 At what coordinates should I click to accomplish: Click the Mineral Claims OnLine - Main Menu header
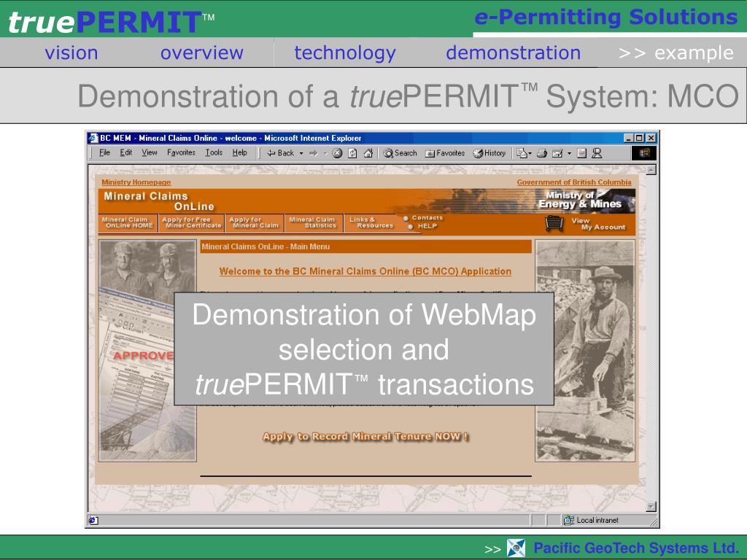[365, 246]
